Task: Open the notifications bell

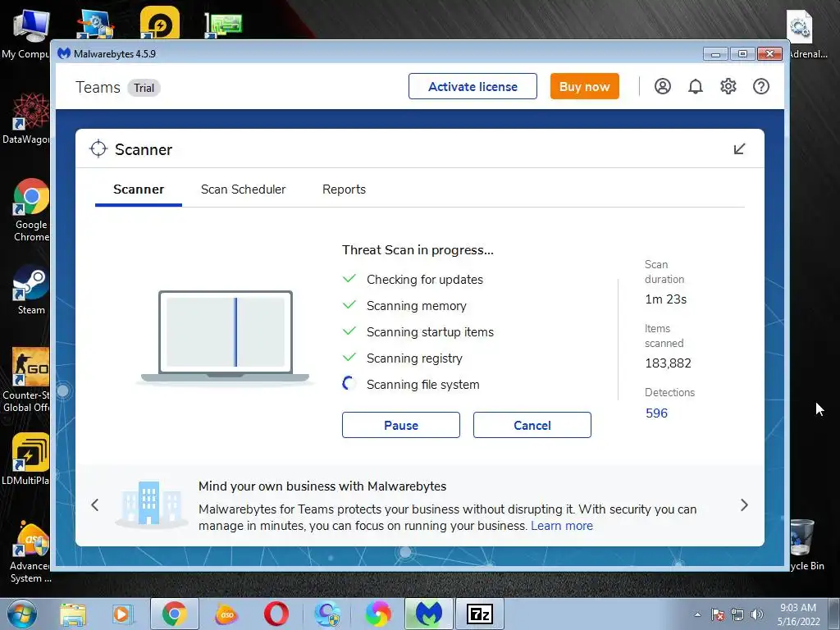Action: (696, 86)
